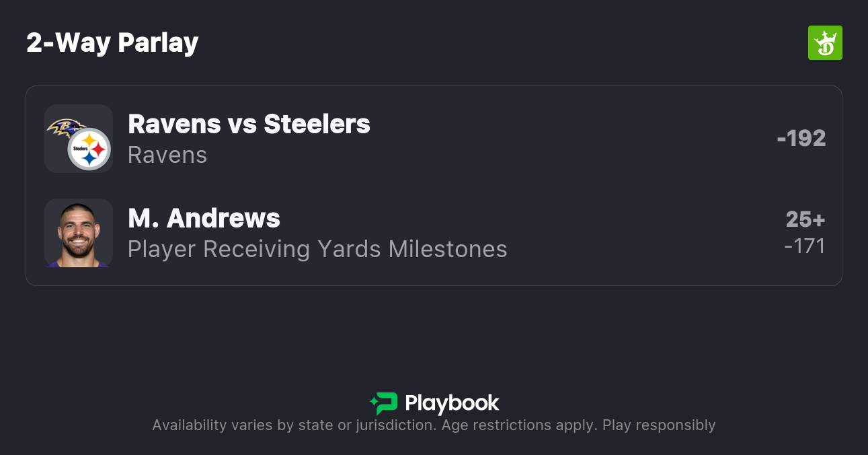The width and height of the screenshot is (868, 455).
Task: Click the word "Milestones" in prop description
Action: tap(448, 249)
